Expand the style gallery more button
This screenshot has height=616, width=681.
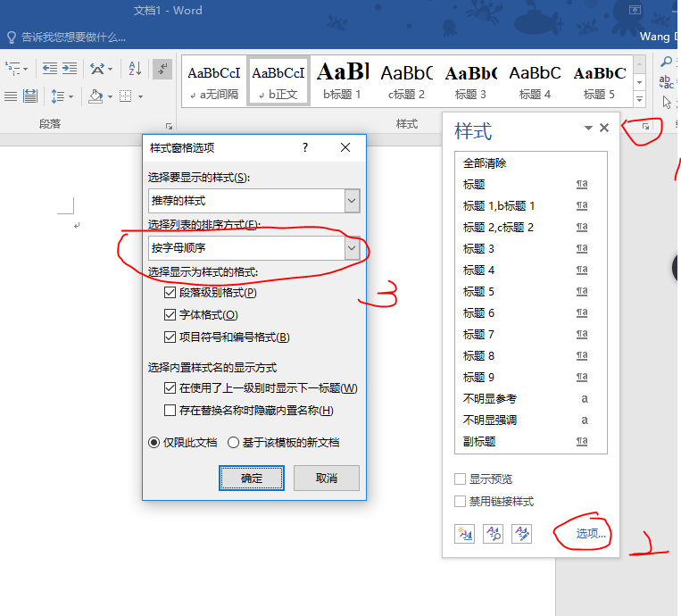[639, 99]
